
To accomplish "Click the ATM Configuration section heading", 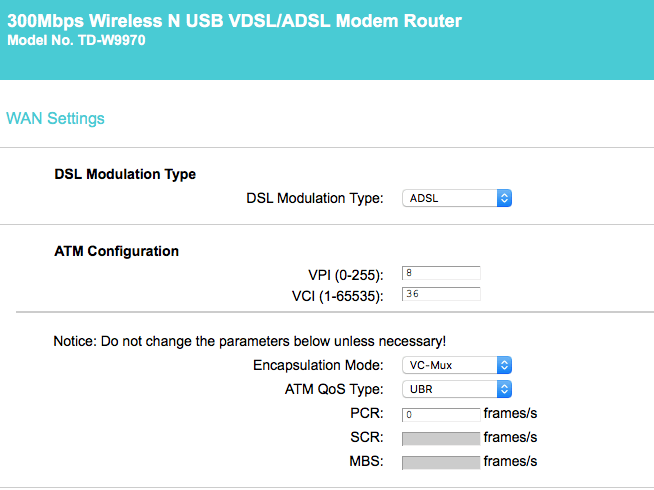I will pos(116,251).
